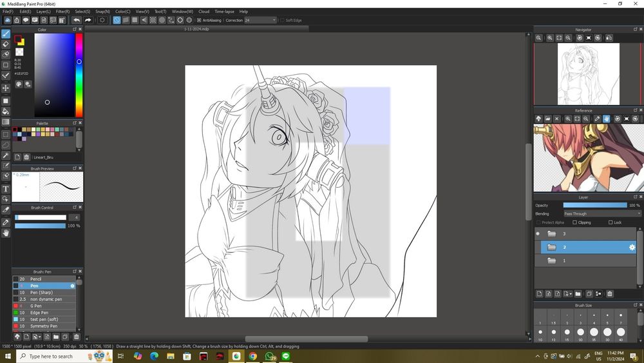Select the Eraser tool
This screenshot has height=363, width=644.
pos(6,44)
